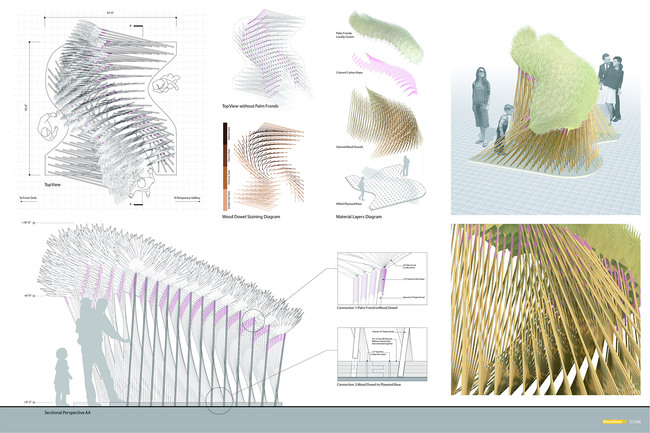Click the 'Connection 2: Wood Dowel to Plywood Base' caption
Viewport: 650px width, 433px height.
tap(369, 385)
